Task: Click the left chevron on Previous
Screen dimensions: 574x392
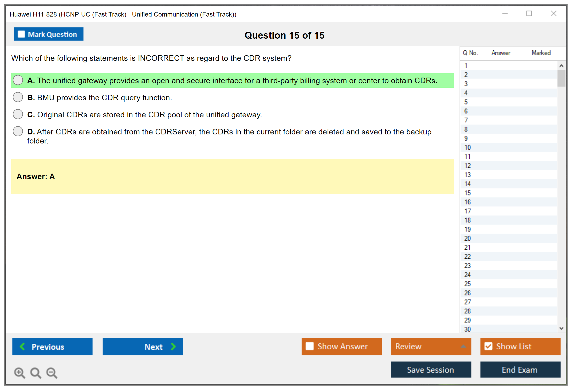Action: pyautogui.click(x=22, y=346)
